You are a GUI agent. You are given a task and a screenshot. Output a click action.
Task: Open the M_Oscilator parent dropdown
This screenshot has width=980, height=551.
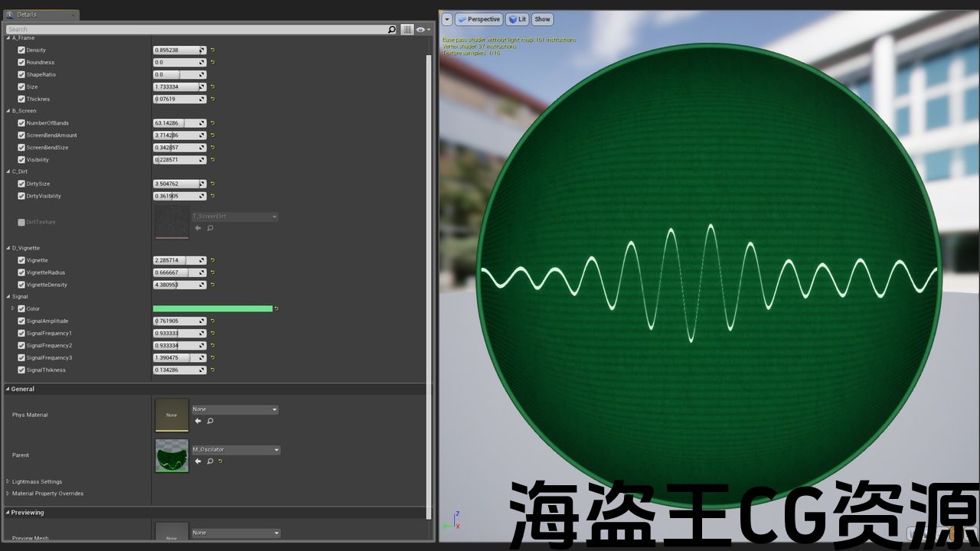(x=236, y=450)
